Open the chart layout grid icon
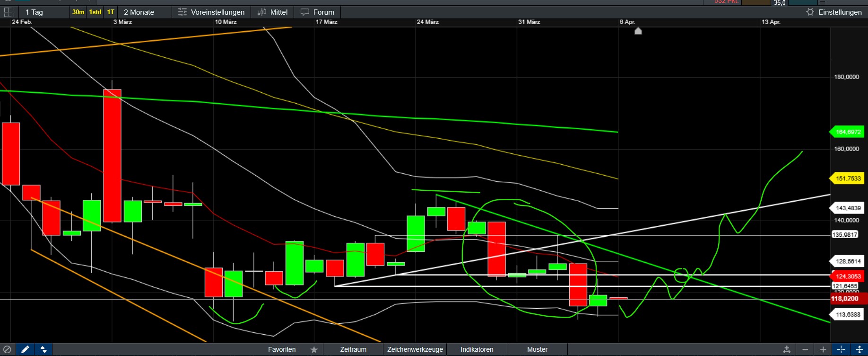This screenshot has height=356, width=868. point(9,12)
